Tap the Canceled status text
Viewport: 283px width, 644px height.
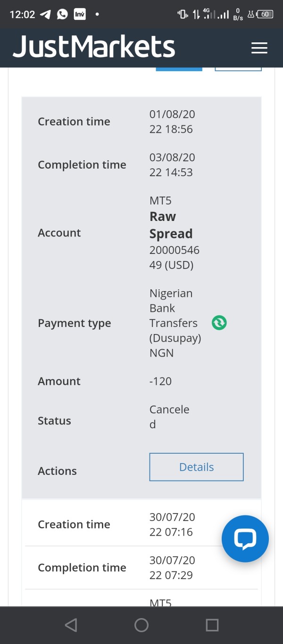click(x=169, y=416)
